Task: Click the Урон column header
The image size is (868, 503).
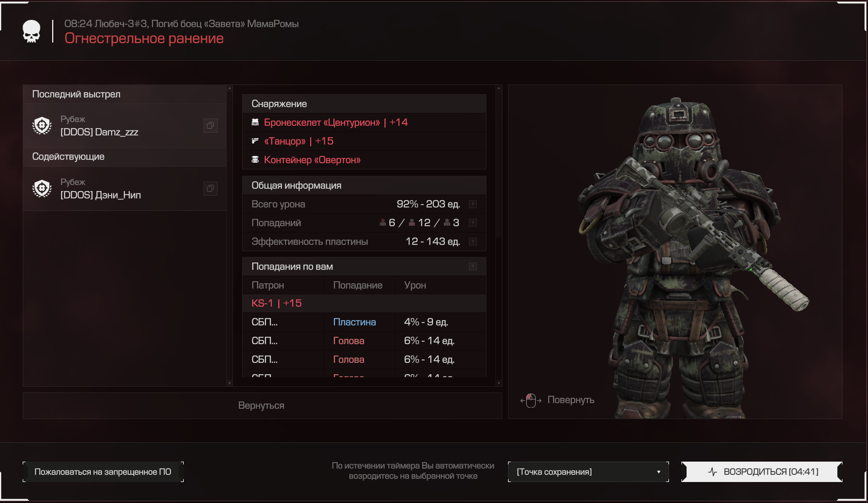Action: coord(415,285)
